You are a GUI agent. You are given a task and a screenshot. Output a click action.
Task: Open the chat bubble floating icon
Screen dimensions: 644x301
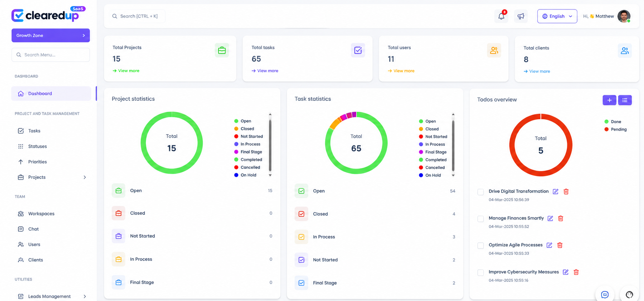pos(605,294)
